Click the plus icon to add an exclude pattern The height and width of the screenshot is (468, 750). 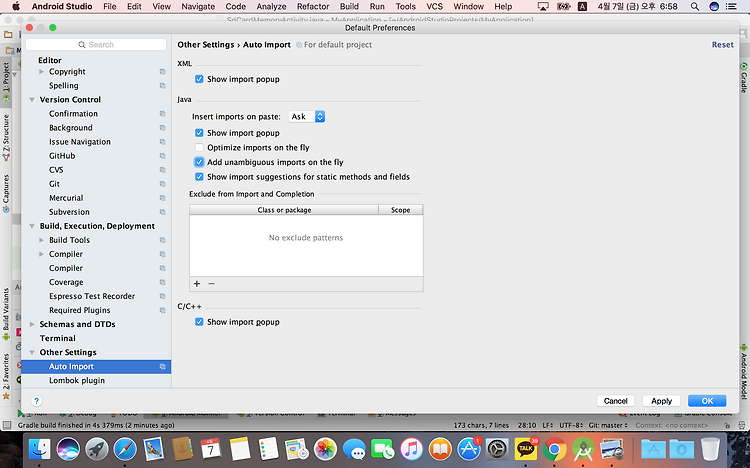pyautogui.click(x=197, y=284)
